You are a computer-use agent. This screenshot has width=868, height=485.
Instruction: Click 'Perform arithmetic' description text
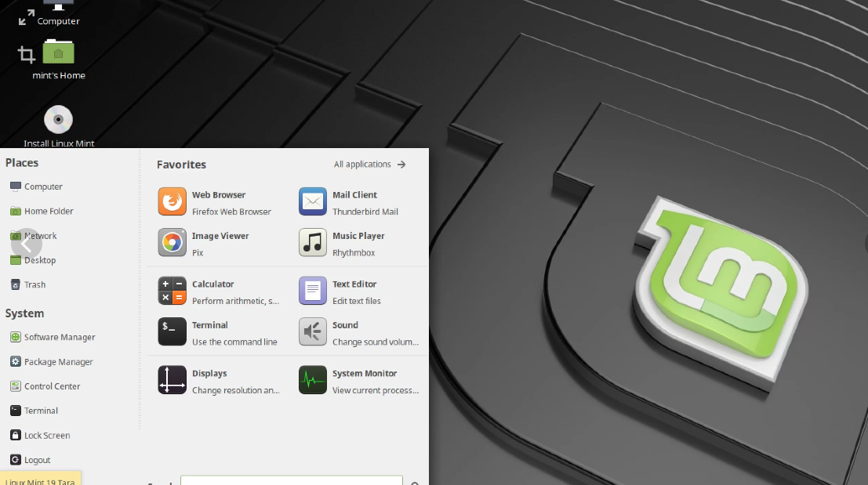235,301
